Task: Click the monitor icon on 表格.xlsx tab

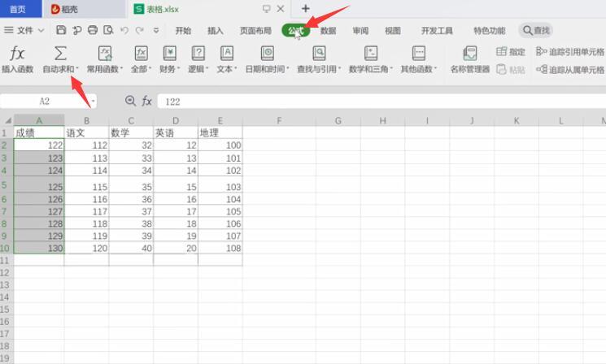Action: (x=266, y=8)
